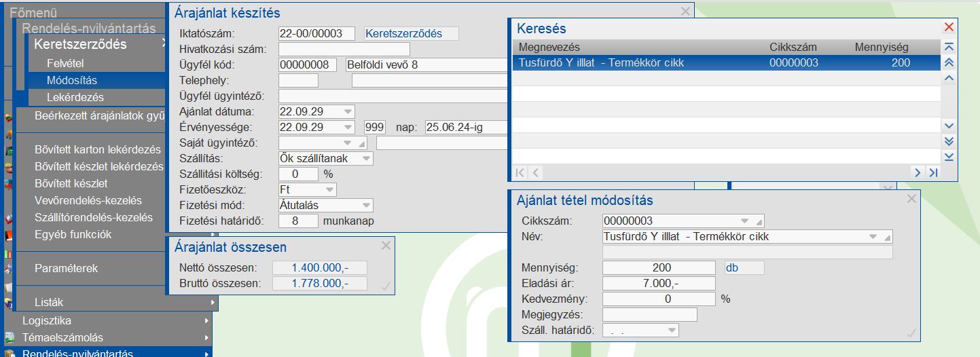Screen dimensions: 980x357
Task: Select Lekérdezés in the Keretszerződés menu
Action: tap(75, 98)
